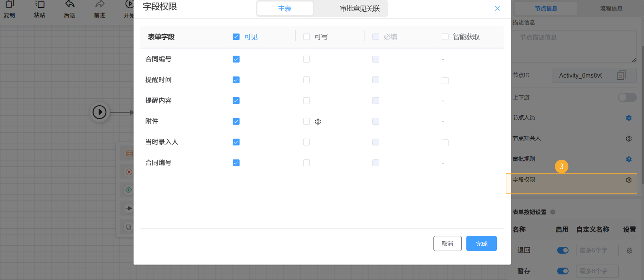Click the 审批规则 label in side panel

click(524, 159)
